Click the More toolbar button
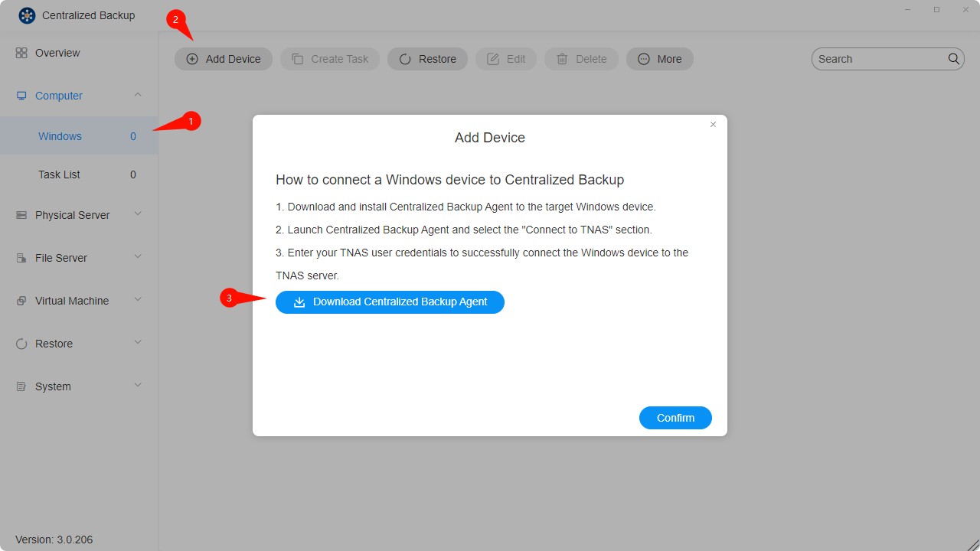 click(659, 59)
